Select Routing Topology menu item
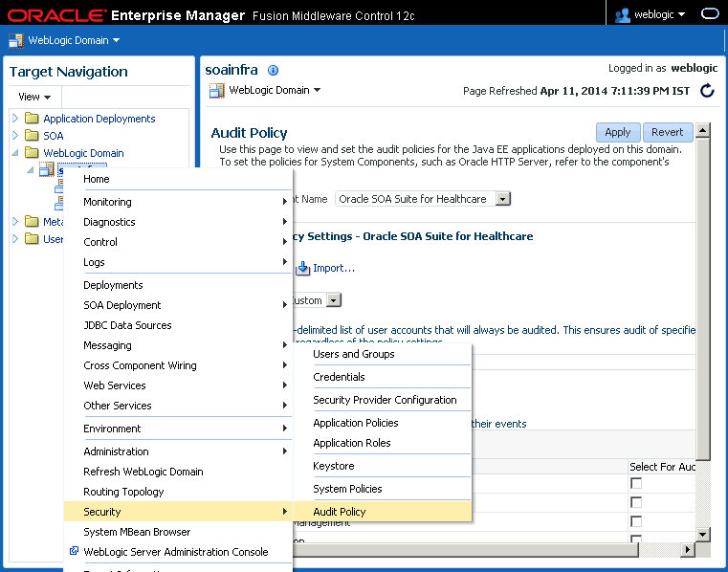 click(178, 492)
